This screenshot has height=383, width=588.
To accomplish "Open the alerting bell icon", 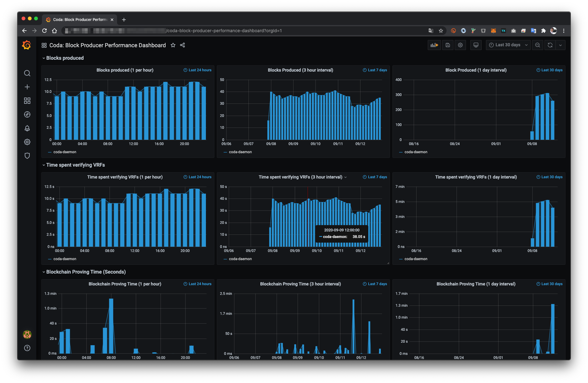I will click(27, 128).
